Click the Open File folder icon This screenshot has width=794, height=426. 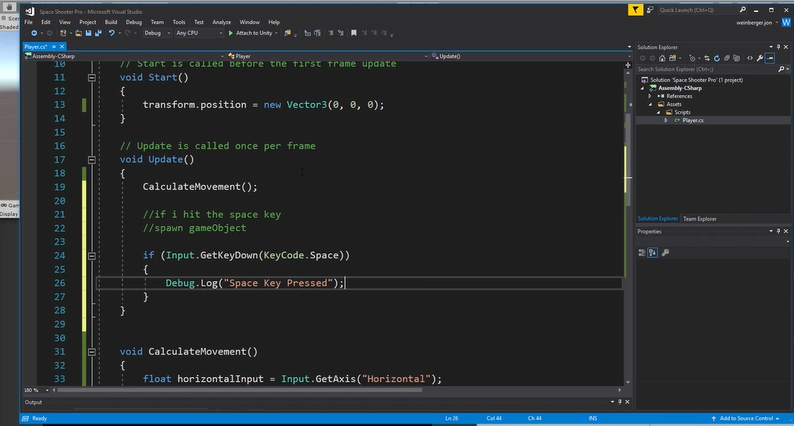[78, 33]
